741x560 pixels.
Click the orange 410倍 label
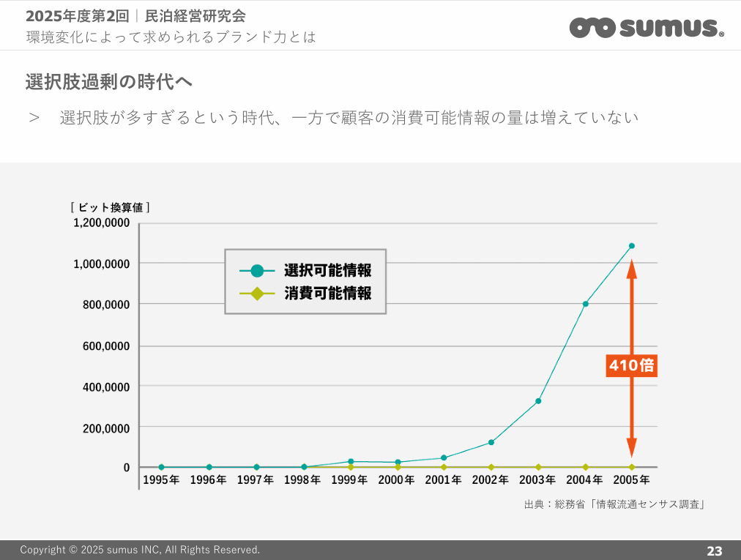coord(631,365)
